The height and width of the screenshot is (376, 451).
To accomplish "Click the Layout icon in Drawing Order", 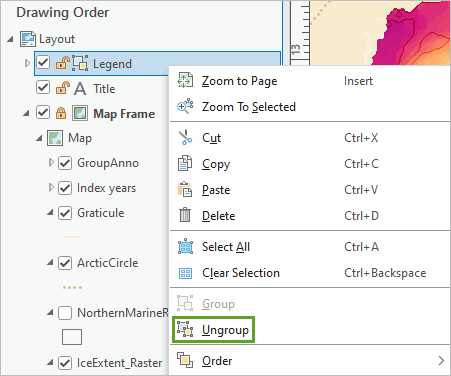I will coord(28,39).
